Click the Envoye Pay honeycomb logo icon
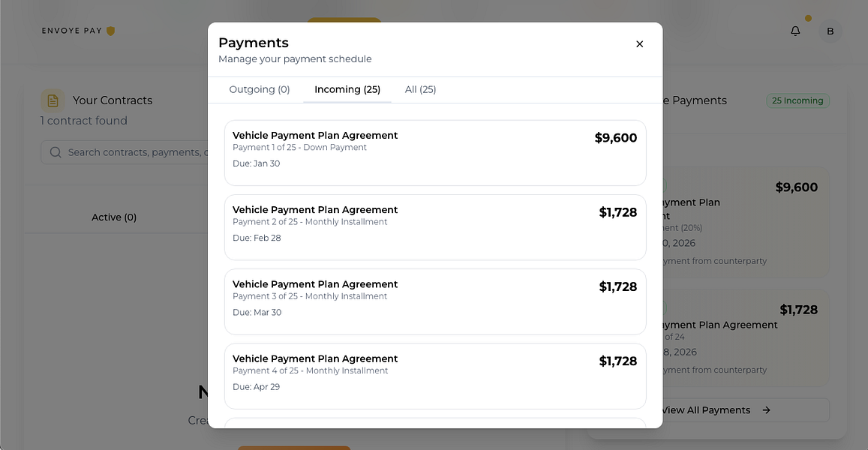 (x=110, y=31)
